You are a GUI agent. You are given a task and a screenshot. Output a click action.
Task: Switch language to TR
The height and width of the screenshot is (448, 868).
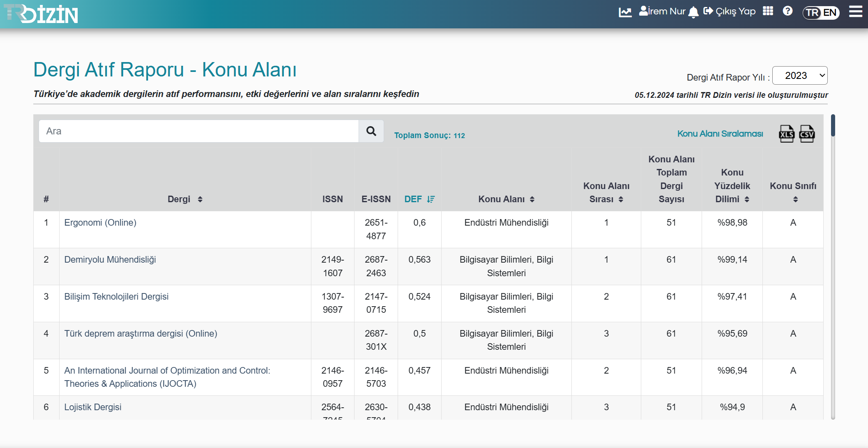812,13
